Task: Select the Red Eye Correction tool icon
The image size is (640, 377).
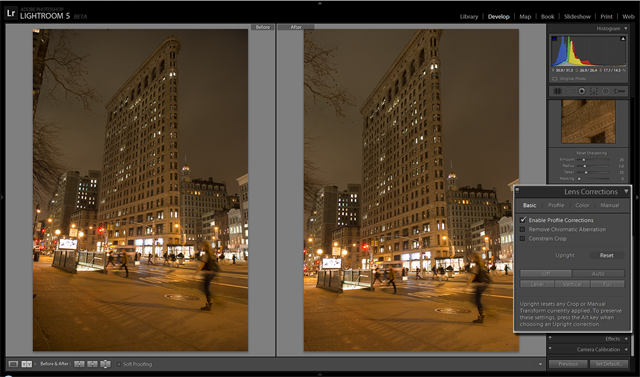Action: click(582, 91)
